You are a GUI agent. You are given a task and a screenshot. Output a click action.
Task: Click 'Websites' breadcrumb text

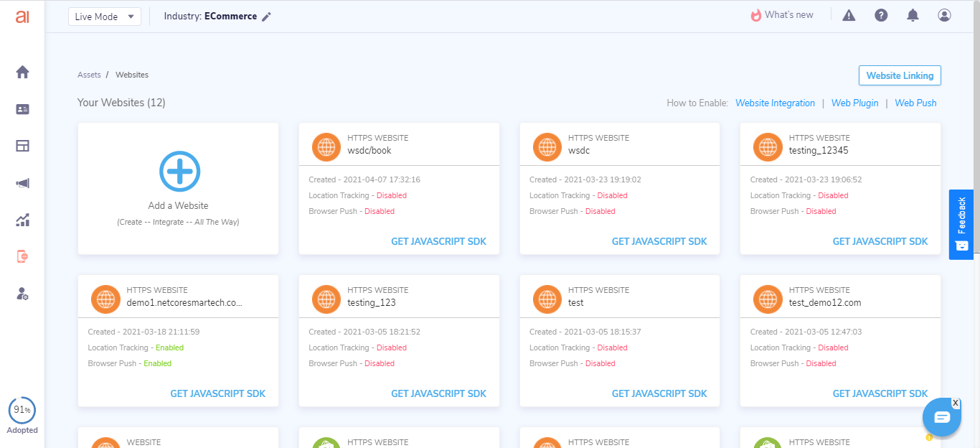tap(132, 75)
